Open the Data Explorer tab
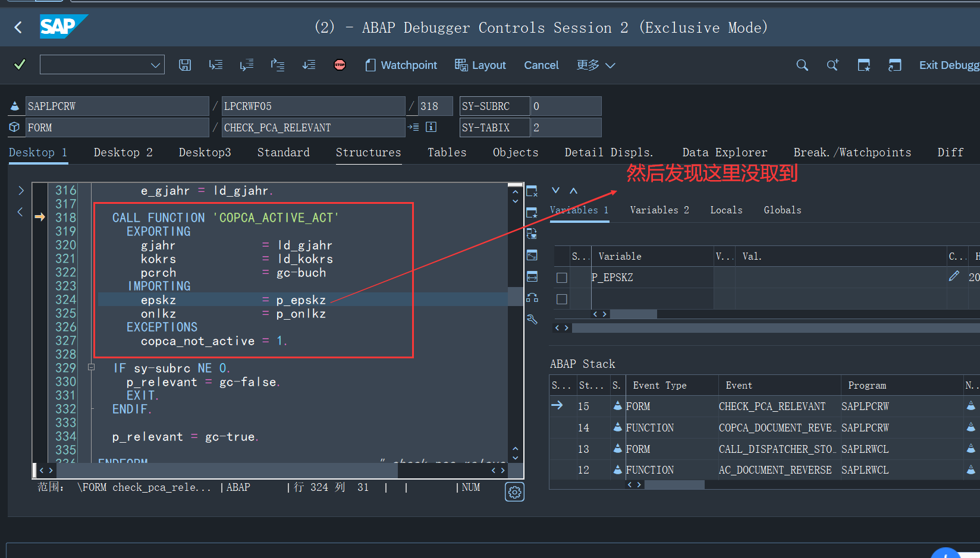 [724, 152]
